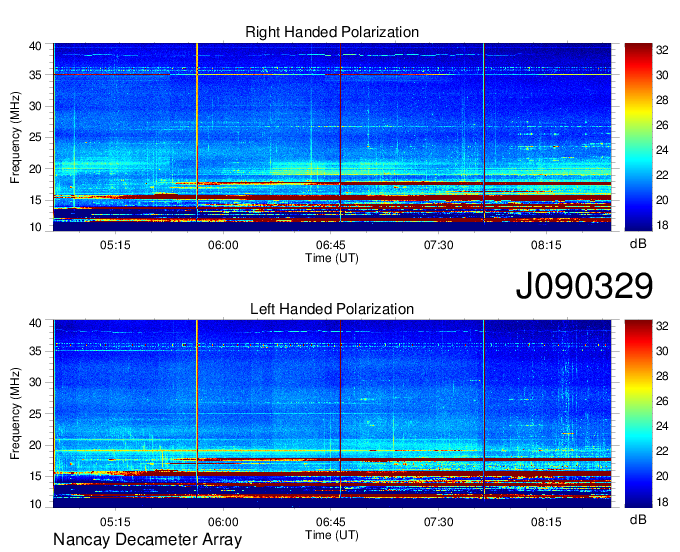This screenshot has width=680, height=552.
Task: Click the dB unit under Right Handed colorbar
Action: [638, 244]
